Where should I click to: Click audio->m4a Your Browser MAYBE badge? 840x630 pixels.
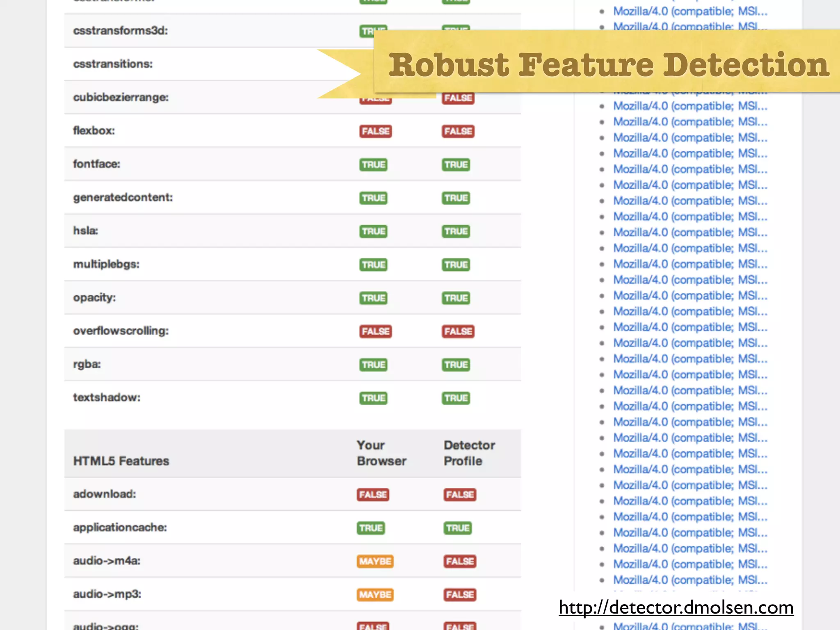pos(375,562)
